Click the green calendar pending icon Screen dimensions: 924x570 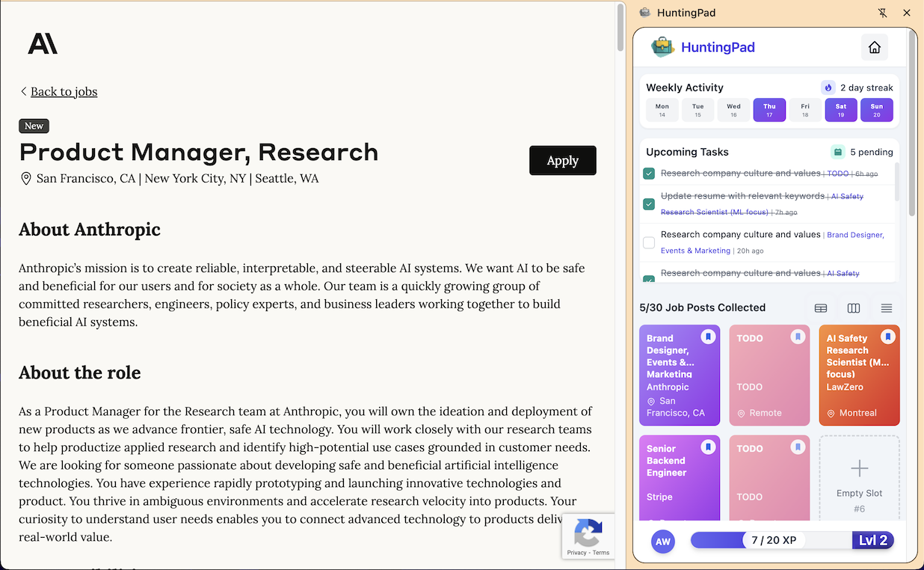click(x=838, y=152)
